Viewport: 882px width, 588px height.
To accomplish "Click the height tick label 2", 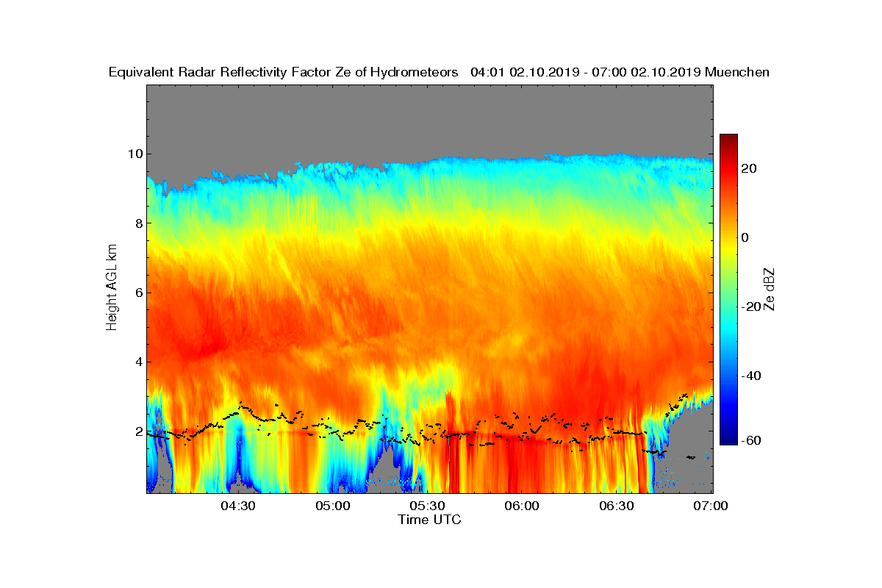I will click(x=138, y=431).
